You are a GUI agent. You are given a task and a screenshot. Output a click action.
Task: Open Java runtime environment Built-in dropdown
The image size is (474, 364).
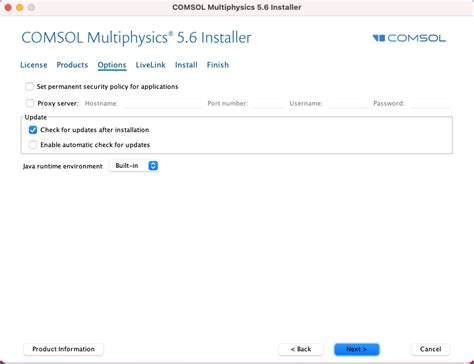pyautogui.click(x=134, y=166)
